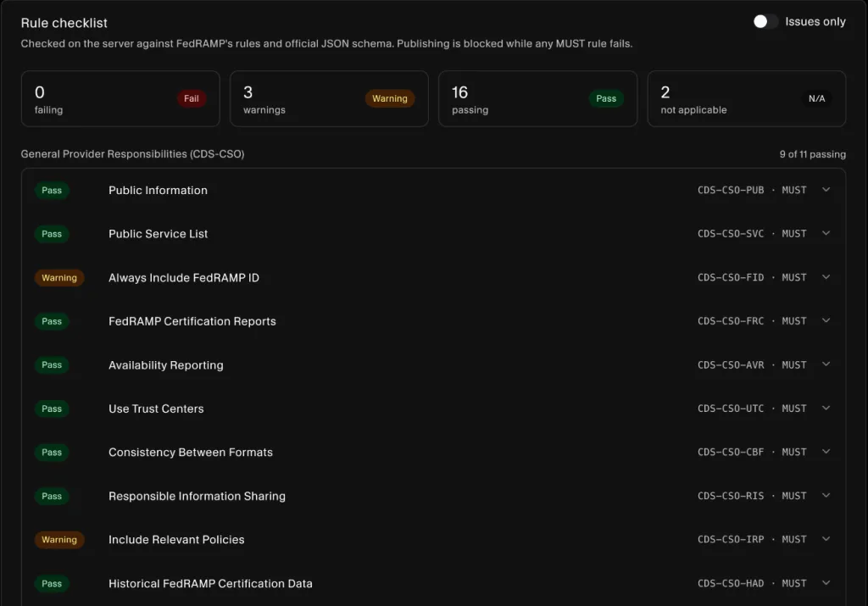Click the red Fail badge in failing card
Viewport: 868px width, 606px height.
coord(192,98)
